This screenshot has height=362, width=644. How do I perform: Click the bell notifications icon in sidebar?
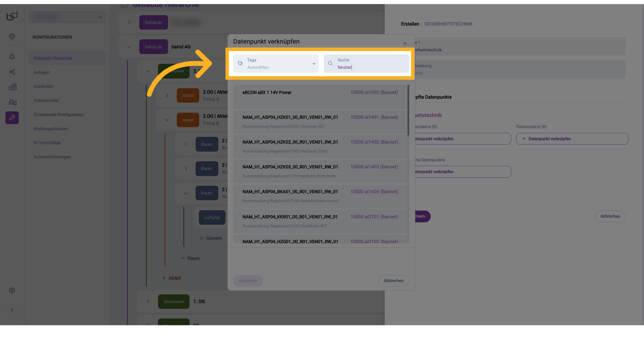(12, 57)
